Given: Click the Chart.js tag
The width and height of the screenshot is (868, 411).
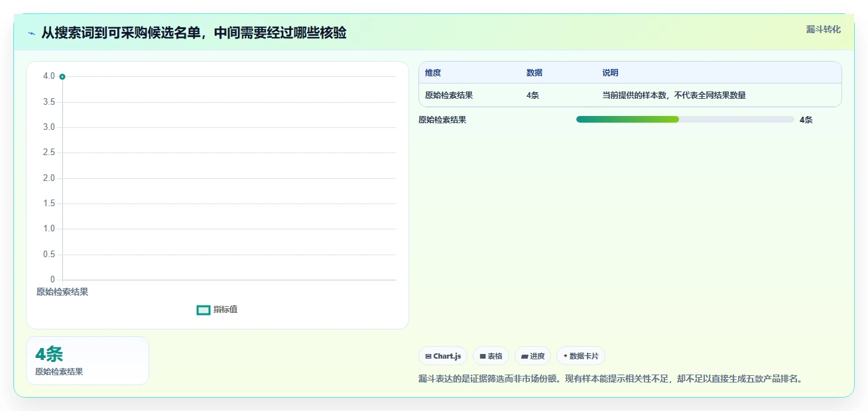Looking at the screenshot, I should [443, 356].
